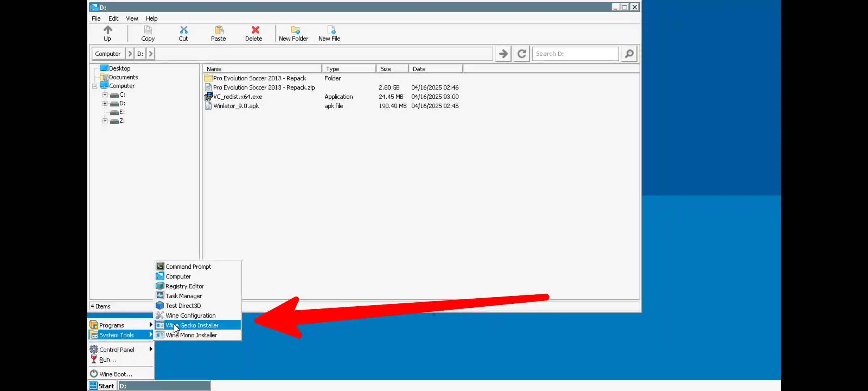Click Wine Boot... at the menu bottom
The width and height of the screenshot is (868, 391).
coord(116,373)
